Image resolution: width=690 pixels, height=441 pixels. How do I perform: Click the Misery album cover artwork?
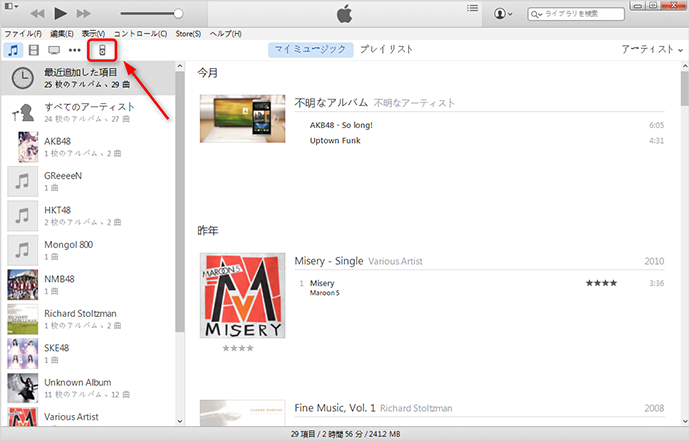(242, 295)
